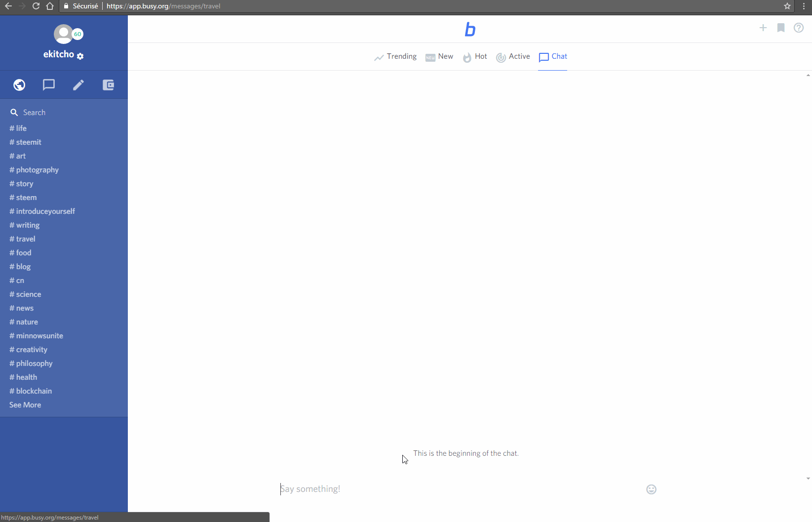Open the browser three-dot menu
Screen dimensions: 812x522
[x=804, y=6]
